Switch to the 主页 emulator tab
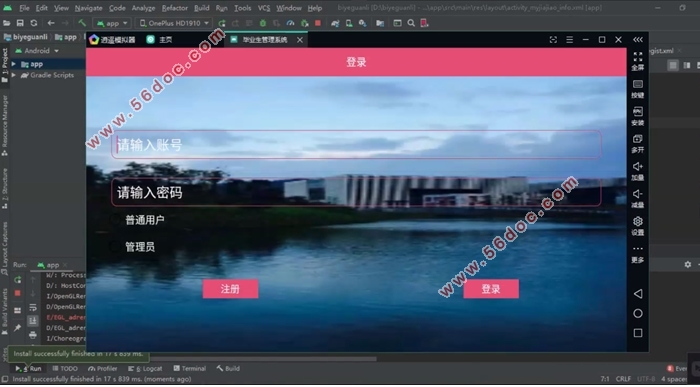This screenshot has height=387, width=700. click(x=159, y=40)
